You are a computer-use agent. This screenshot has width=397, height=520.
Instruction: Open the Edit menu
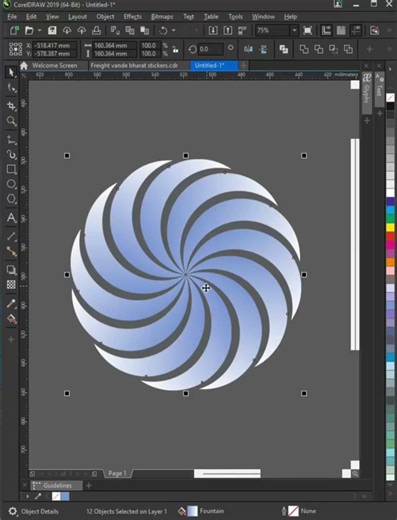coord(31,17)
